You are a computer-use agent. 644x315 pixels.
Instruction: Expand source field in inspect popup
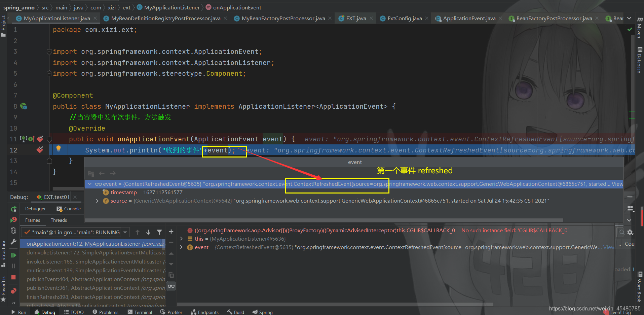(97, 201)
